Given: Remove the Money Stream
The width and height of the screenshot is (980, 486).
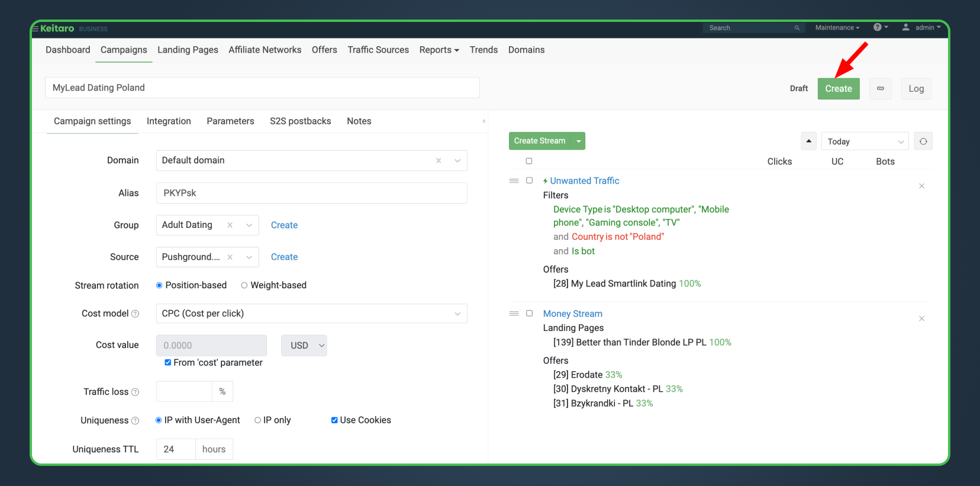Looking at the screenshot, I should [x=921, y=318].
